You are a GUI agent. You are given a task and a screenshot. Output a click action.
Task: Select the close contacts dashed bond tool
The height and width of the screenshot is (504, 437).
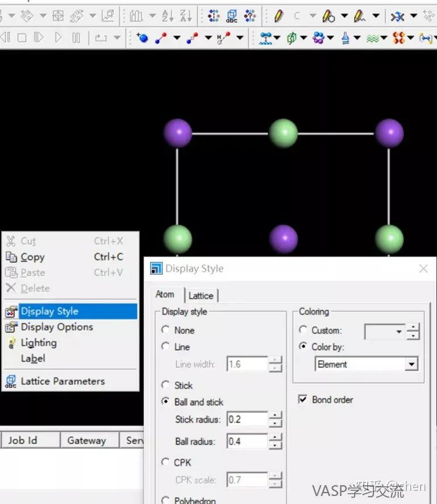click(192, 38)
